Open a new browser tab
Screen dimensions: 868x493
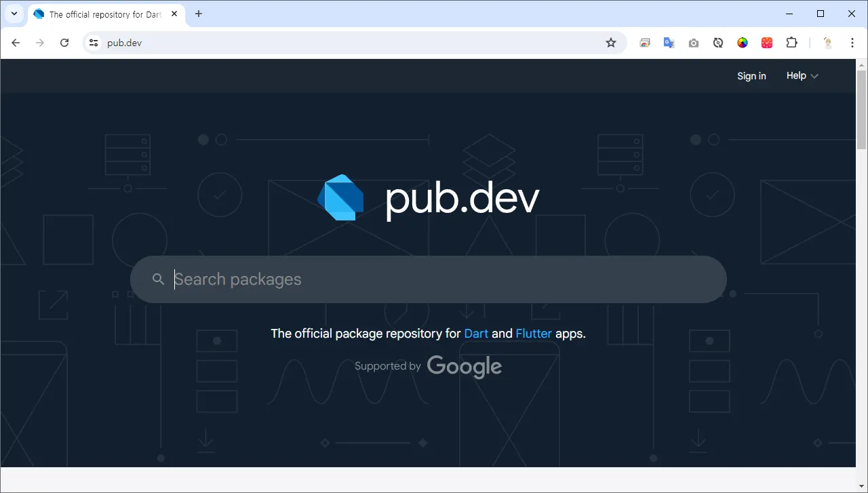tap(199, 14)
